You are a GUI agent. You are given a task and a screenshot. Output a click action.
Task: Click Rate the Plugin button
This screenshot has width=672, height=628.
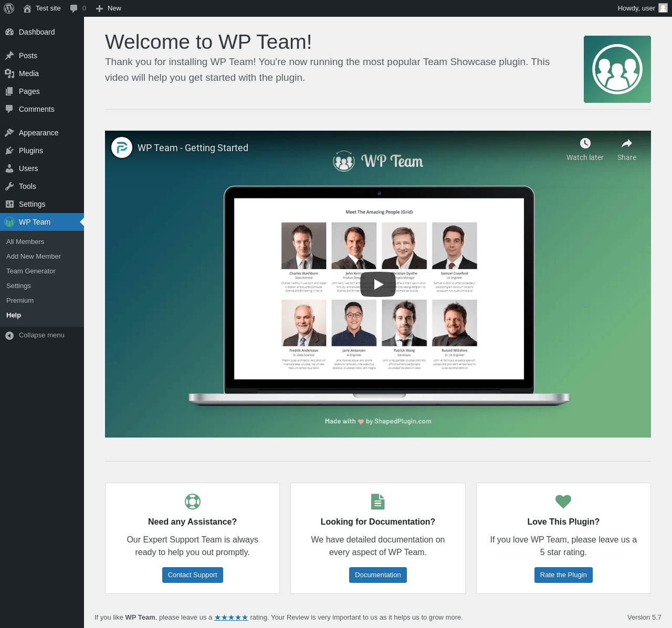(x=563, y=575)
